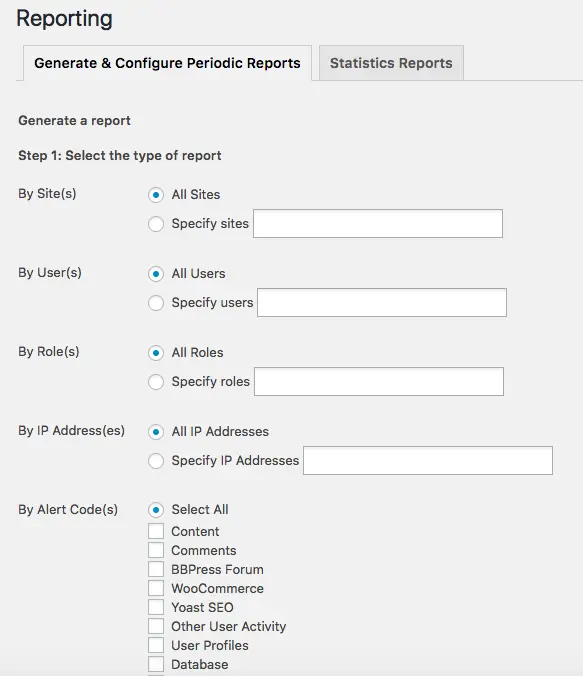Enable the Comments checkbox
The height and width of the screenshot is (676, 583).
pos(156,550)
